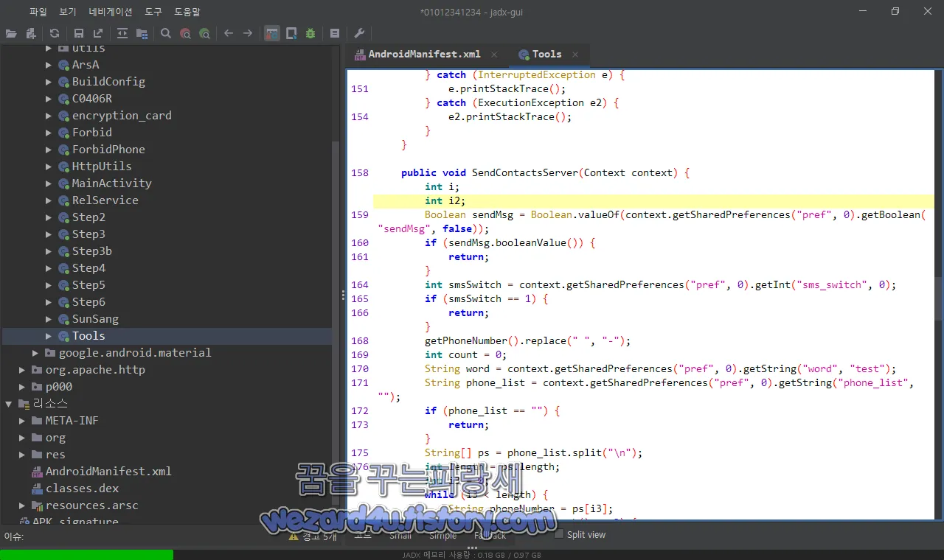944x560 pixels.
Task: Expand the MainActivity class node
Action: point(49,183)
